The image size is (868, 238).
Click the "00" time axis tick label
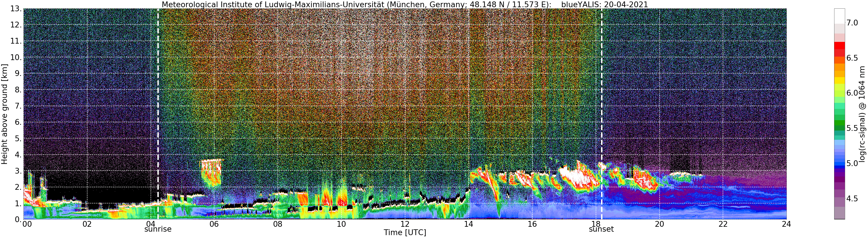(28, 224)
